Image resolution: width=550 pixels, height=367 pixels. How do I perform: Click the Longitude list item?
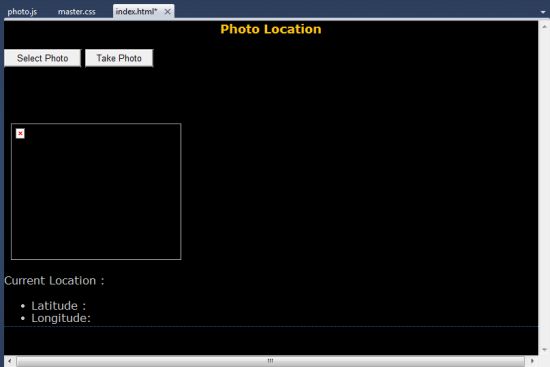tap(61, 318)
